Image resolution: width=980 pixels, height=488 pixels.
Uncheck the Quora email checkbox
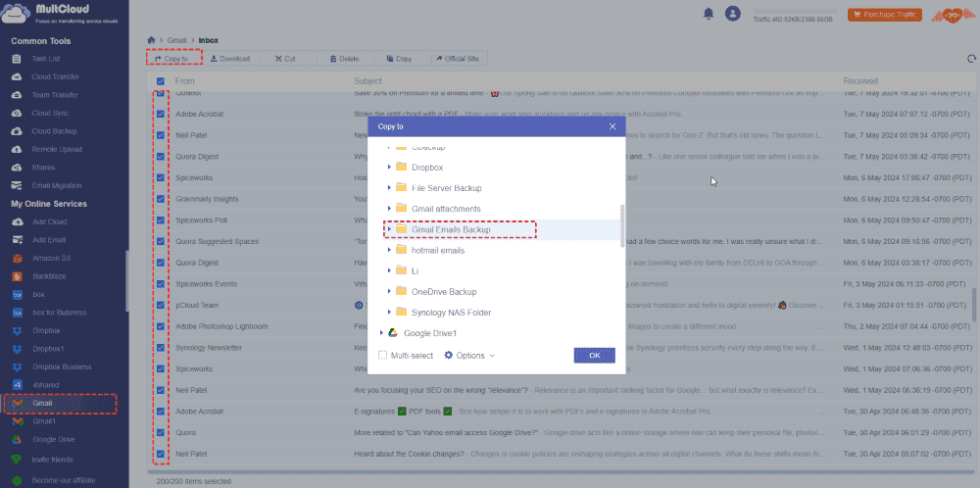[161, 432]
